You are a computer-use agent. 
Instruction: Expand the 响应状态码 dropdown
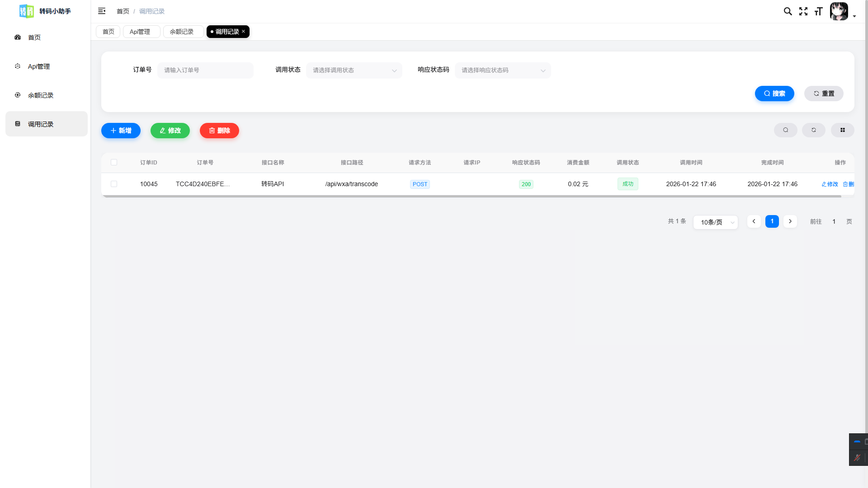click(503, 70)
